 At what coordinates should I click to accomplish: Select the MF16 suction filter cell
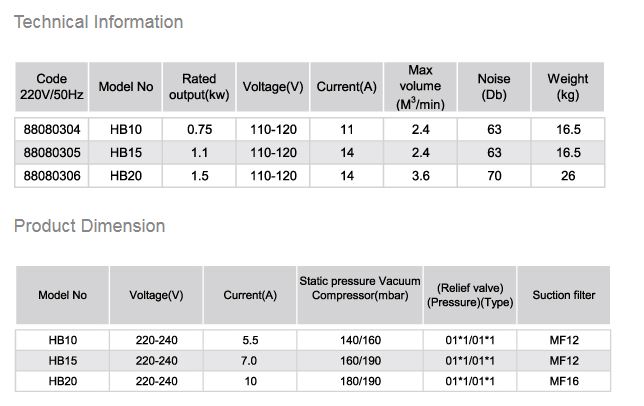(x=564, y=381)
